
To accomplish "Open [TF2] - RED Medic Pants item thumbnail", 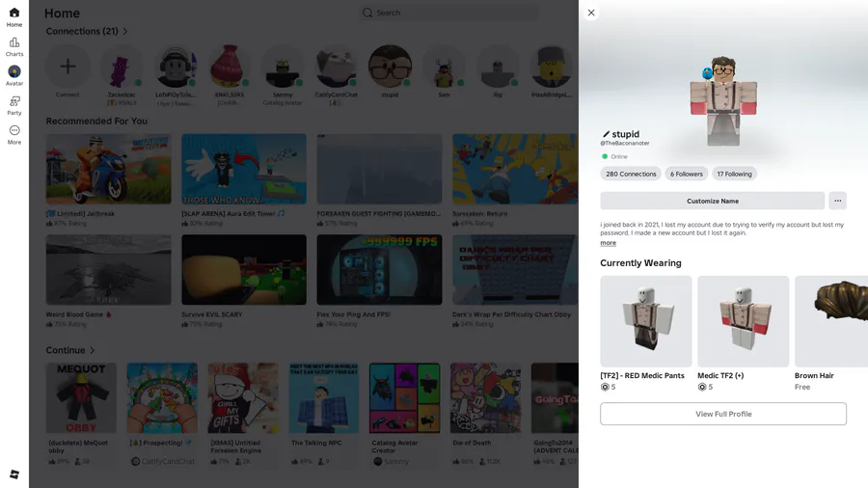I will pos(646,321).
